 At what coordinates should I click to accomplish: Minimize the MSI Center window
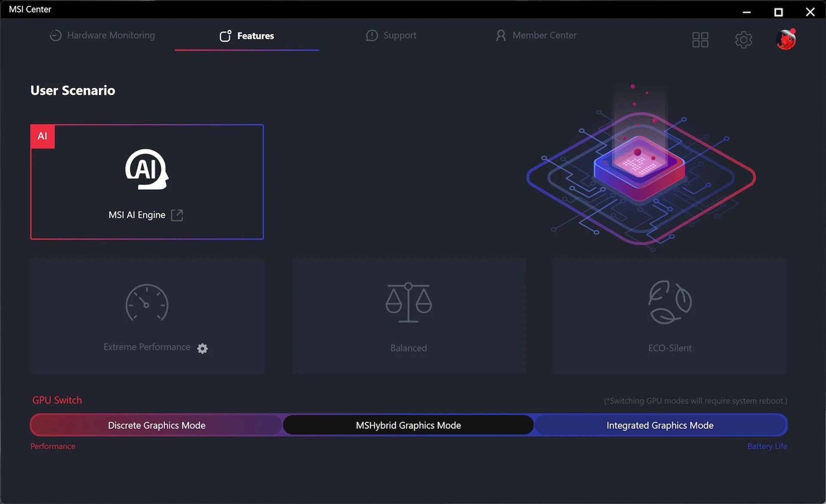click(747, 12)
